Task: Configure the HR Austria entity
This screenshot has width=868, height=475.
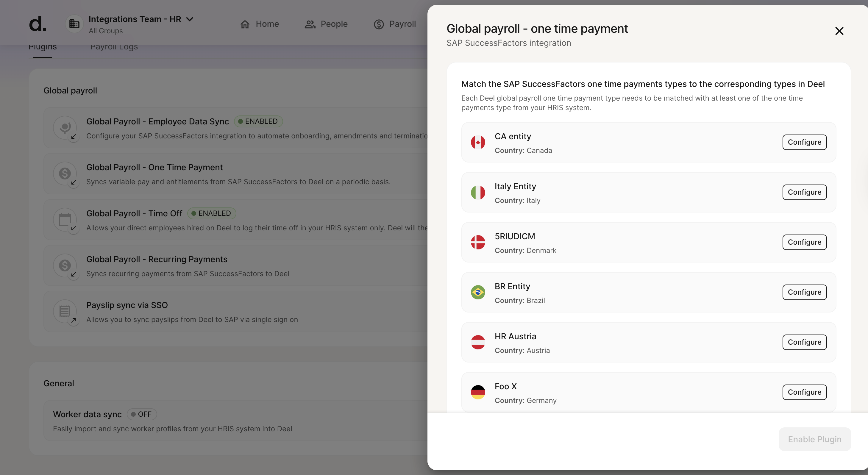Action: point(804,342)
